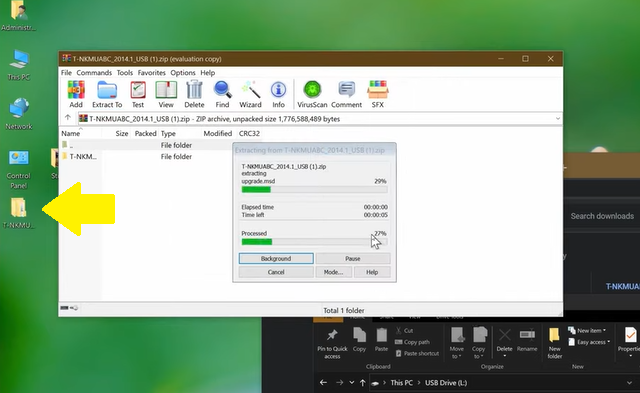The image size is (640, 393).
Task: Open the Favorites menu
Action: (151, 73)
